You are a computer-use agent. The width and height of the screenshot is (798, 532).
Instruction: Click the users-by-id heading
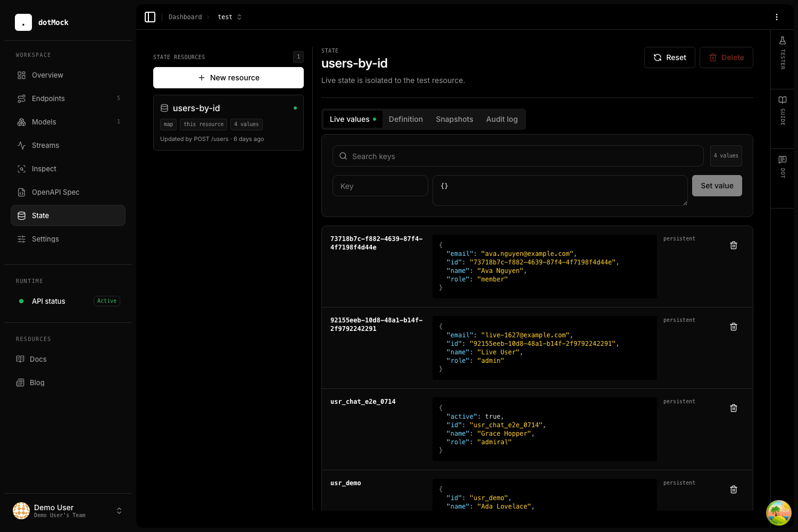(x=354, y=63)
